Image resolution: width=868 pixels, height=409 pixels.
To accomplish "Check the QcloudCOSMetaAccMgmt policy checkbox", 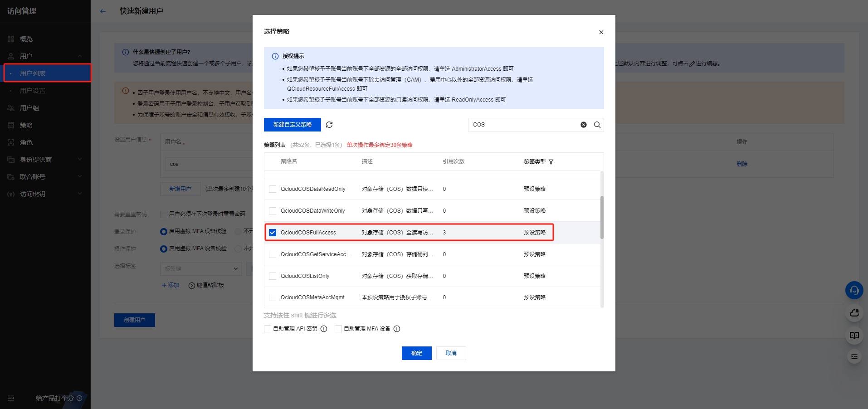I will click(x=273, y=297).
